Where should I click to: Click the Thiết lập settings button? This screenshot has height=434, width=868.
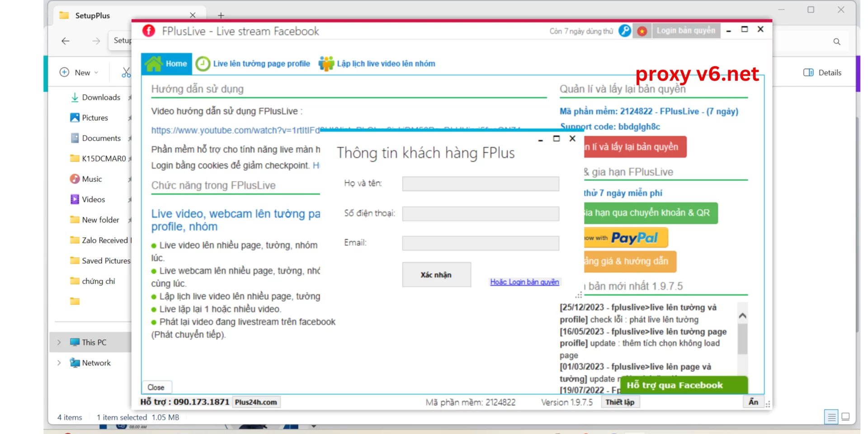pyautogui.click(x=620, y=402)
